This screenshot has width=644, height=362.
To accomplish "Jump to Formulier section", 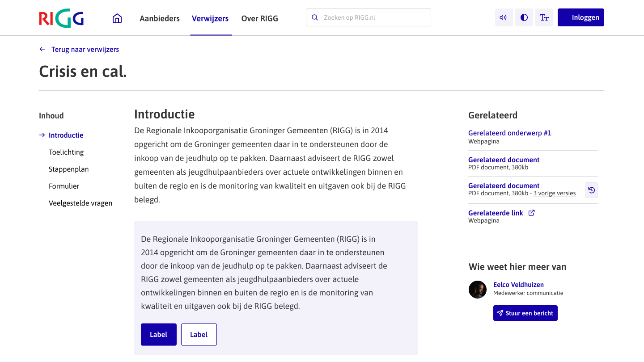I will pyautogui.click(x=64, y=186).
